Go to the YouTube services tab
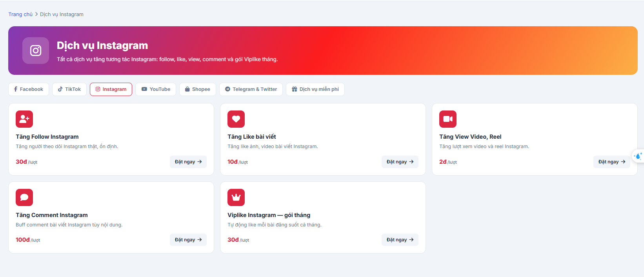Screen dimensions: 644x277 pos(156,89)
